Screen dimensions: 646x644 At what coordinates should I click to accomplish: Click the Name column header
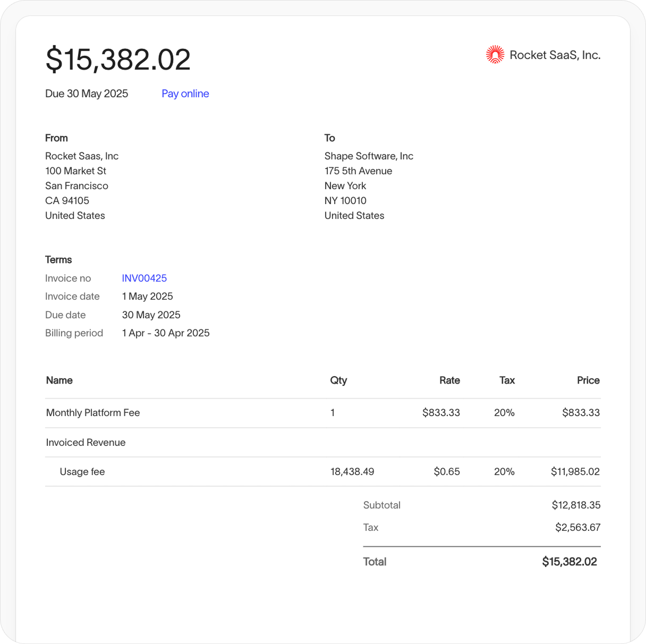click(59, 380)
